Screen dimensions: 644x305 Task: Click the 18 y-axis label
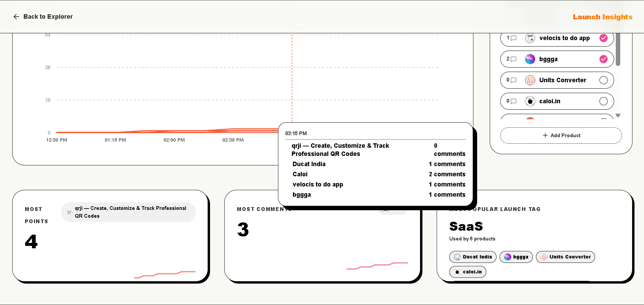pyautogui.click(x=48, y=100)
